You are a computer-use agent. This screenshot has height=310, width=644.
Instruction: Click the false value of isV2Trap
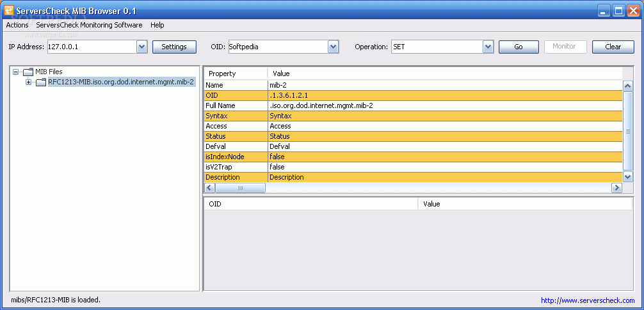coord(445,167)
